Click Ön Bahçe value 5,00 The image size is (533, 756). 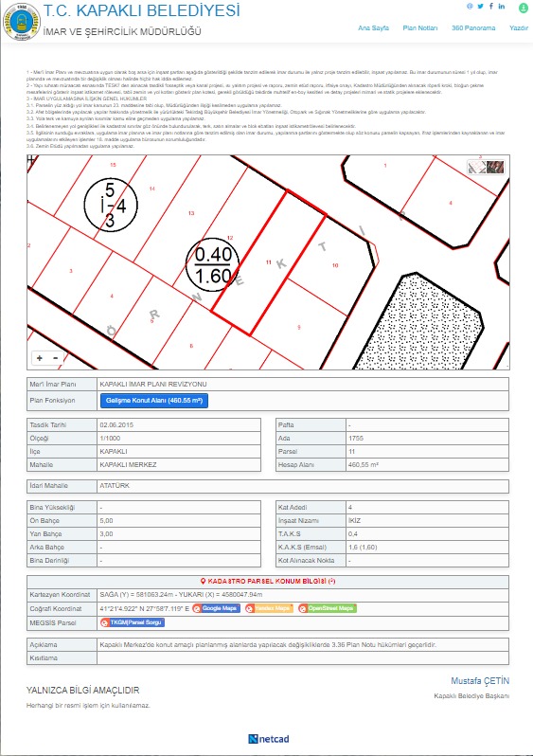pos(106,521)
